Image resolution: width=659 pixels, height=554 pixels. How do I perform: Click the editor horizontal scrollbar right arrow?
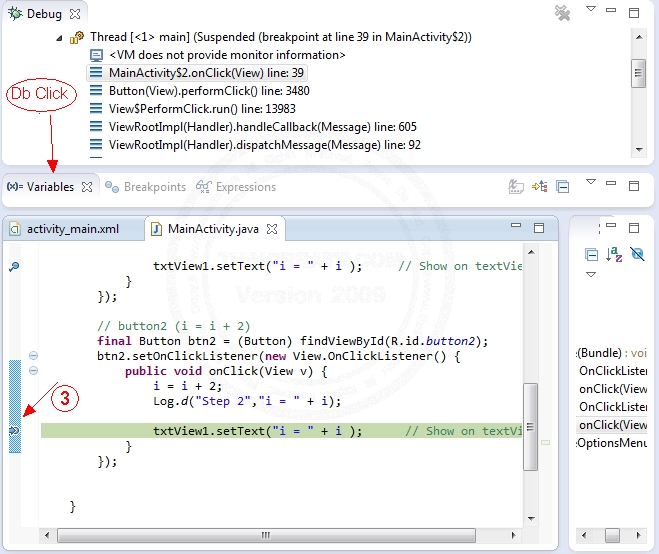[x=513, y=535]
